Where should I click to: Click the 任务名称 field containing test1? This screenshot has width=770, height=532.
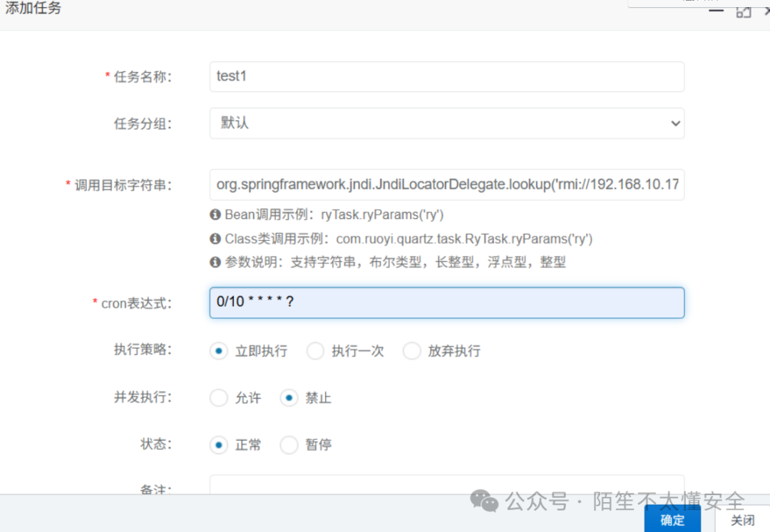[x=446, y=76]
